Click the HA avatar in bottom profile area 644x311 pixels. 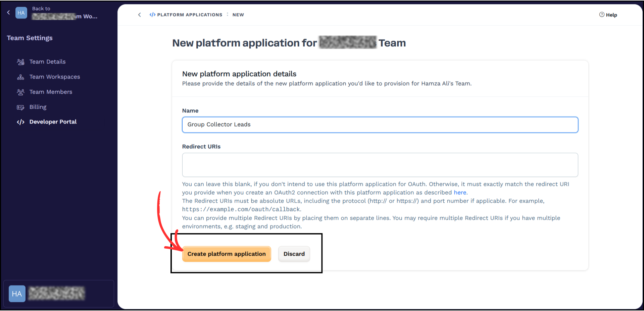pyautogui.click(x=17, y=294)
